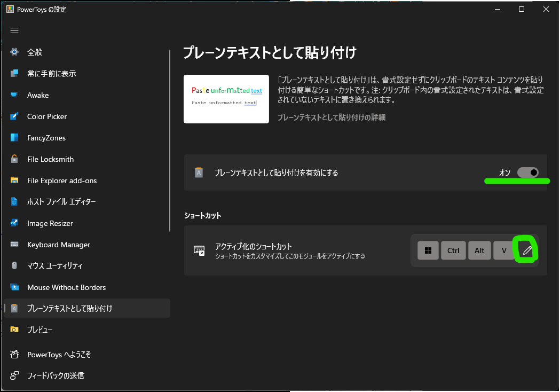560x392 pixels.
Task: Open File Locksmith settings
Action: click(x=87, y=159)
